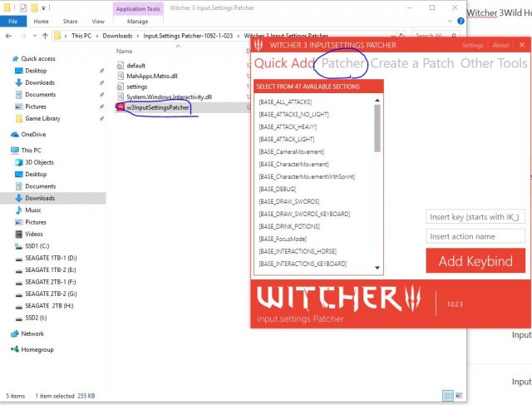
Task: Expand the Homegroup tree node
Action: pos(6,350)
